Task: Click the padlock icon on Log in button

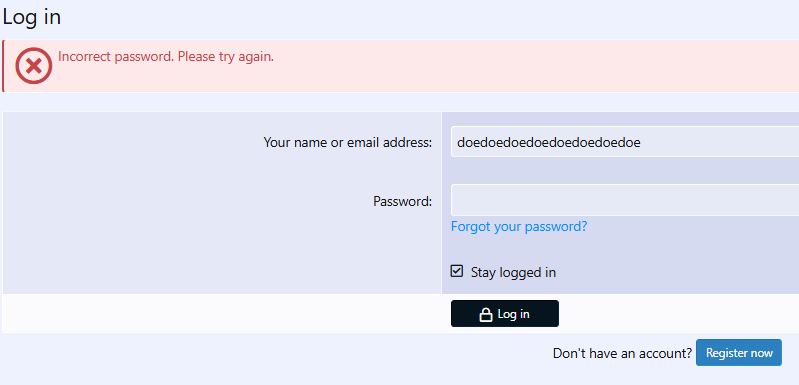Action: click(486, 314)
